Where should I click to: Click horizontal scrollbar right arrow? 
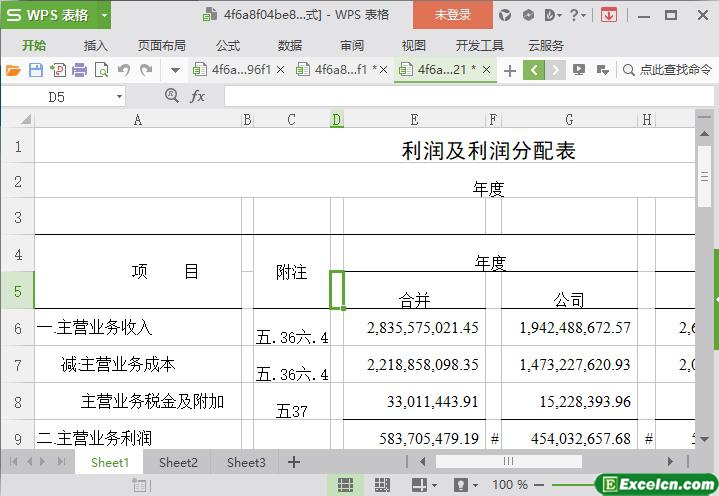(670, 461)
